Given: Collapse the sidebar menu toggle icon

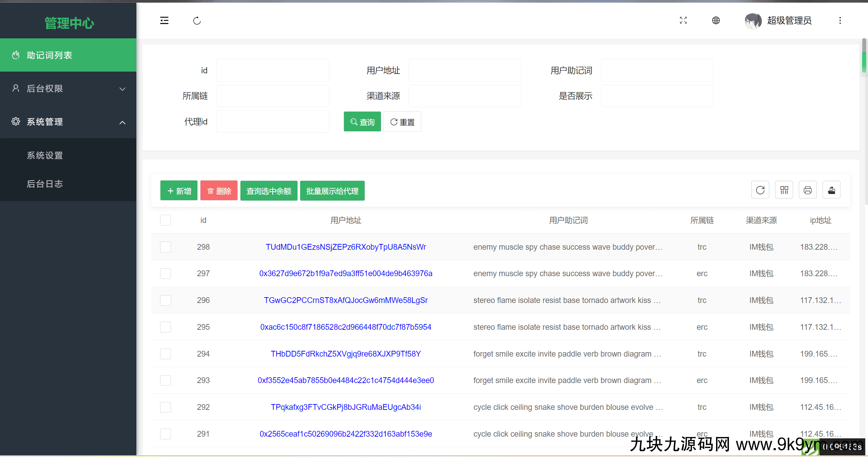Looking at the screenshot, I should 164,21.
